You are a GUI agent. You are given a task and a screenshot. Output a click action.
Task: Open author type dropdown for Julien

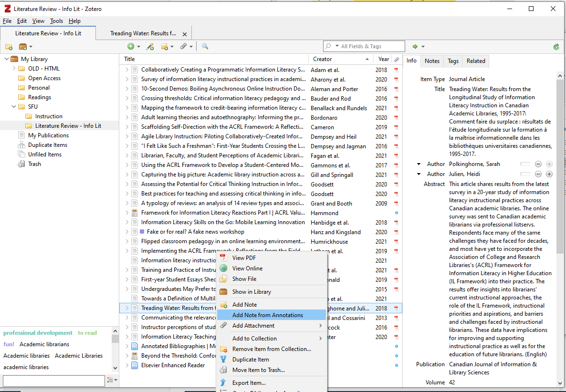click(x=419, y=174)
